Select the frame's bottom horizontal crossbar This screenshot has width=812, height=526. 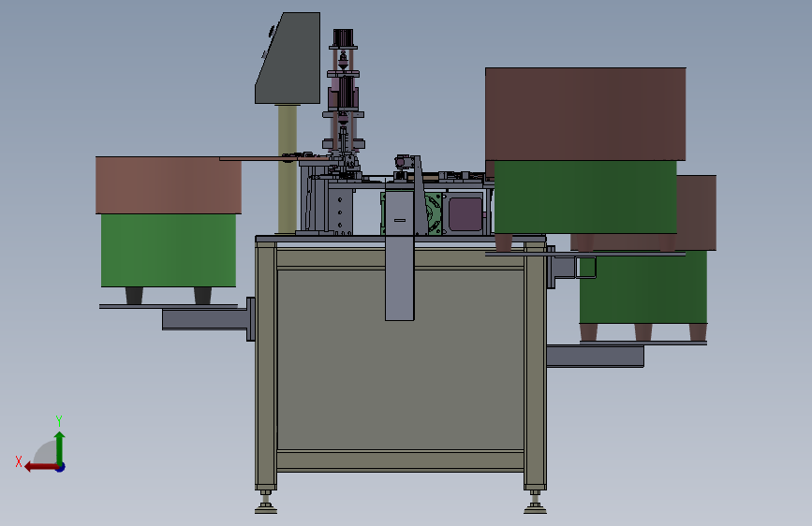[x=400, y=460]
